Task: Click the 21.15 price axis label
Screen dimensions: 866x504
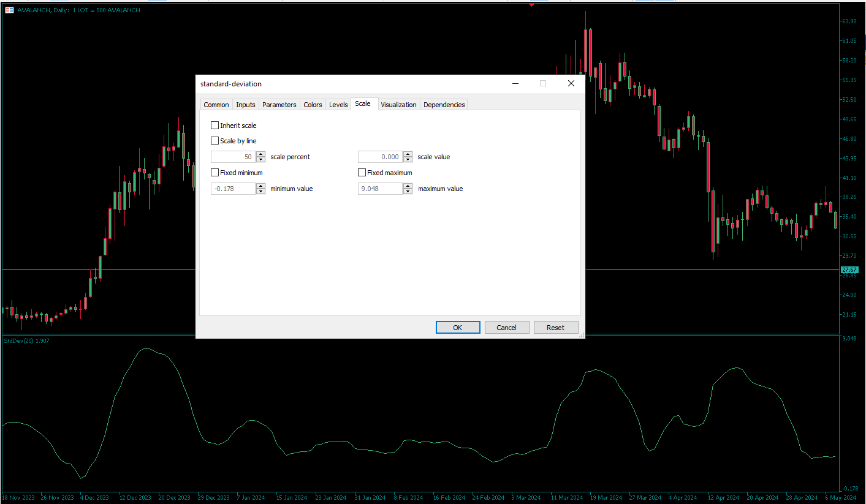Action: (849, 315)
